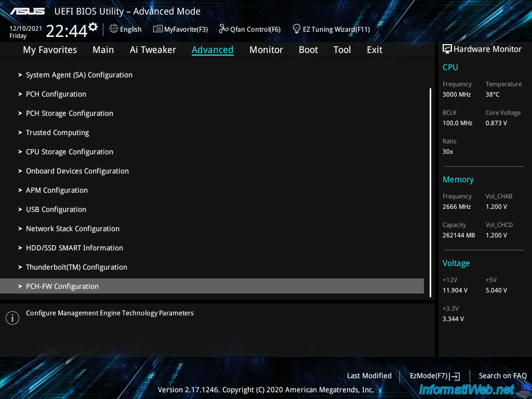This screenshot has width=532, height=399.
Task: Click the date 12/10/2021
Action: 25,29
